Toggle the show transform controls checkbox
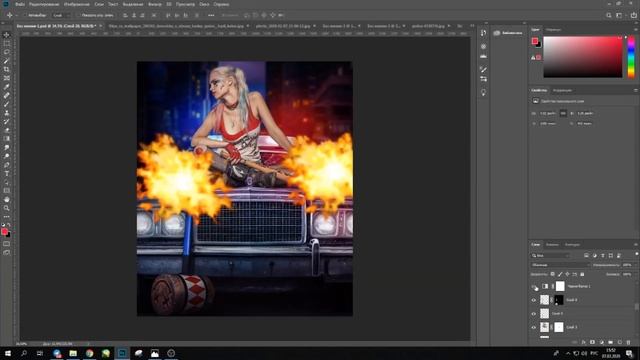The width and height of the screenshot is (640, 360). [79, 15]
